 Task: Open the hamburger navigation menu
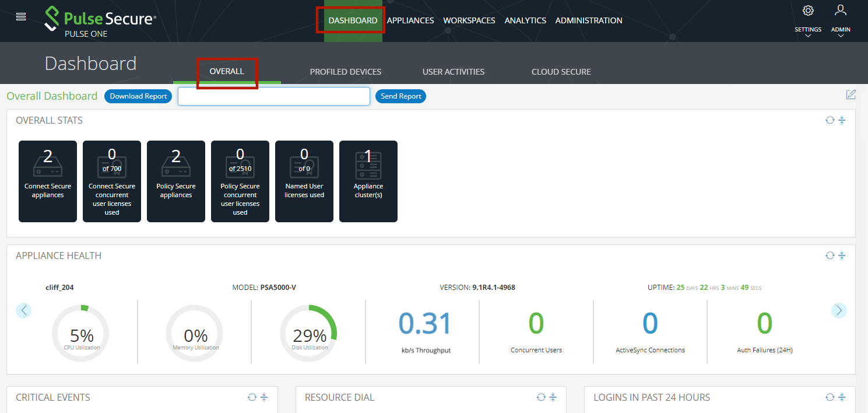[21, 17]
